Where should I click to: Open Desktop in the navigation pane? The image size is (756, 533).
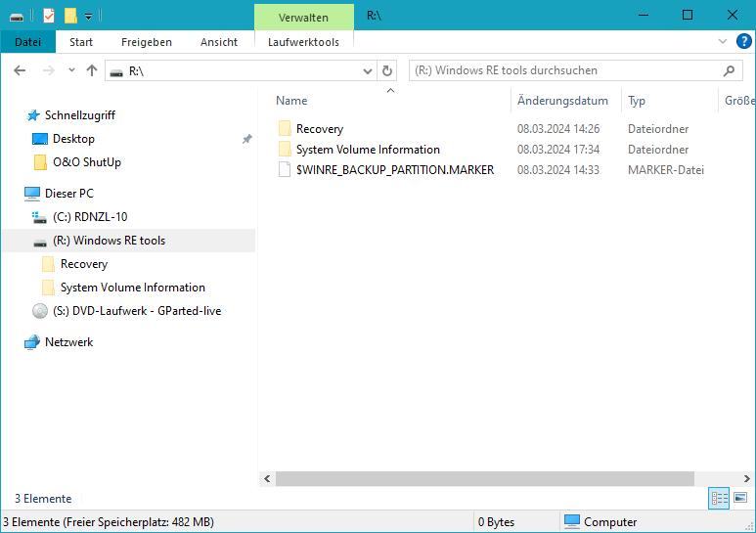(x=73, y=139)
